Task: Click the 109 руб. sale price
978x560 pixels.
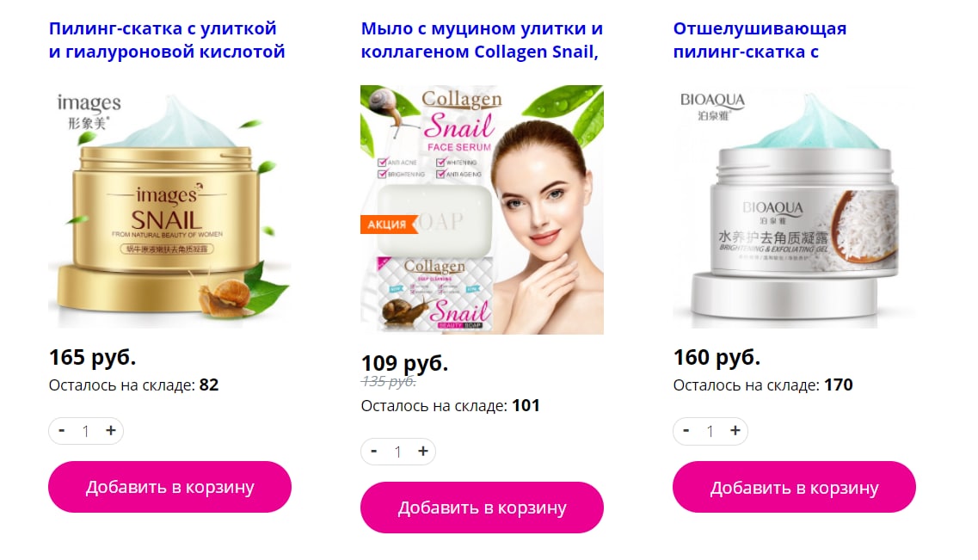Action: tap(404, 363)
